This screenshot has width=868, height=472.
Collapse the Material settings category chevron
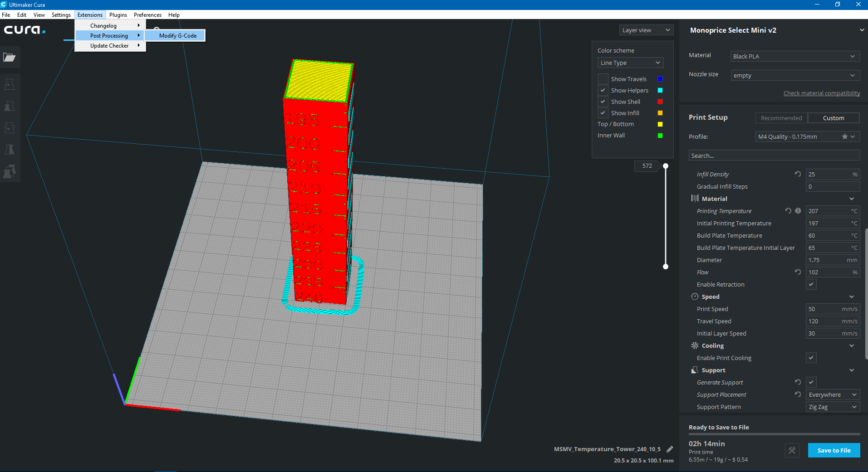coord(852,199)
